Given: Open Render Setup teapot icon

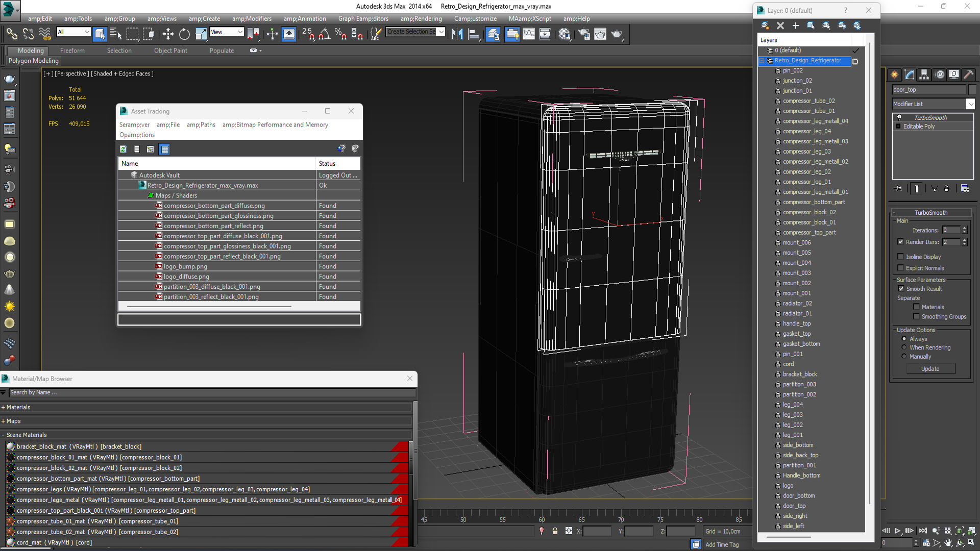Looking at the screenshot, I should pyautogui.click(x=583, y=34).
